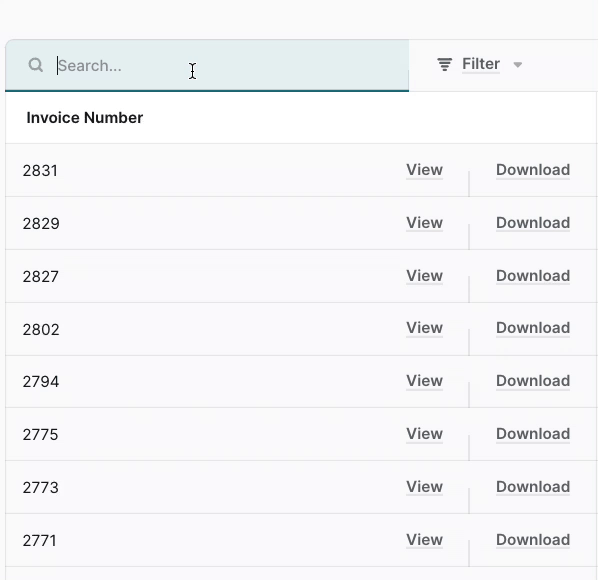Download invoice 2771
The width and height of the screenshot is (598, 580).
[x=533, y=540]
